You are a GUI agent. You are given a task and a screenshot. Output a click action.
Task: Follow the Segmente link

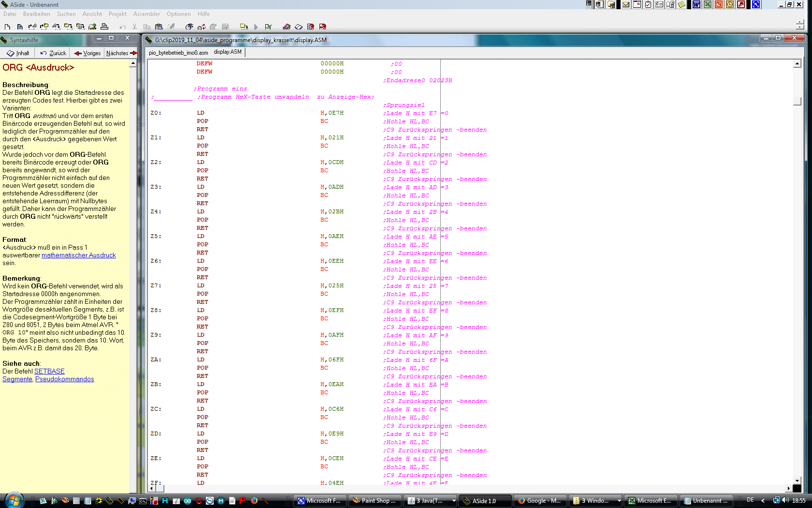17,379
